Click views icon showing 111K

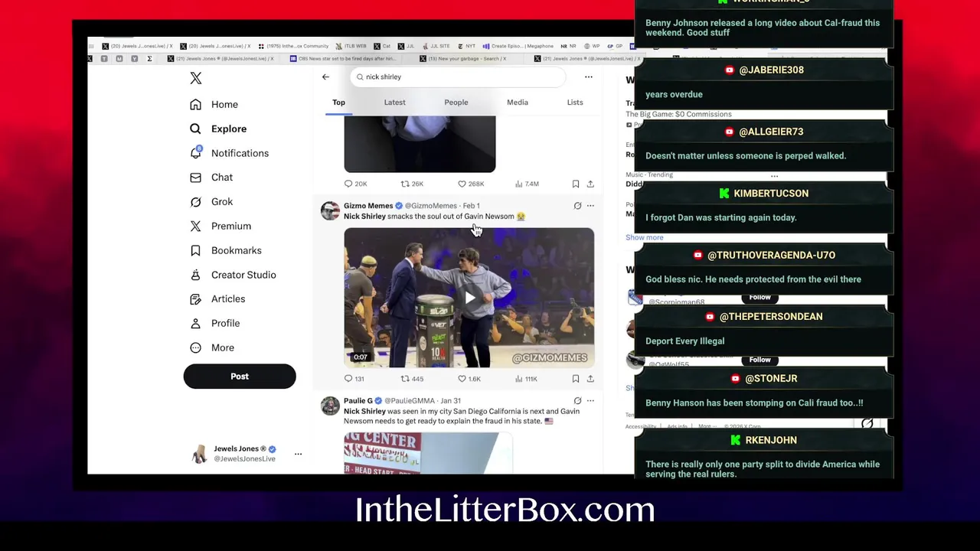pos(518,379)
